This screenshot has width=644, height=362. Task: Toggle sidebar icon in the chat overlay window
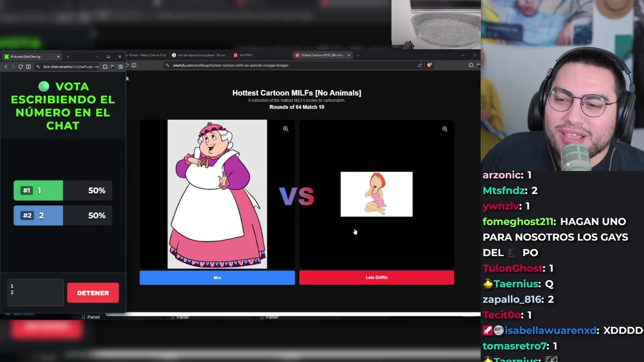28,66
